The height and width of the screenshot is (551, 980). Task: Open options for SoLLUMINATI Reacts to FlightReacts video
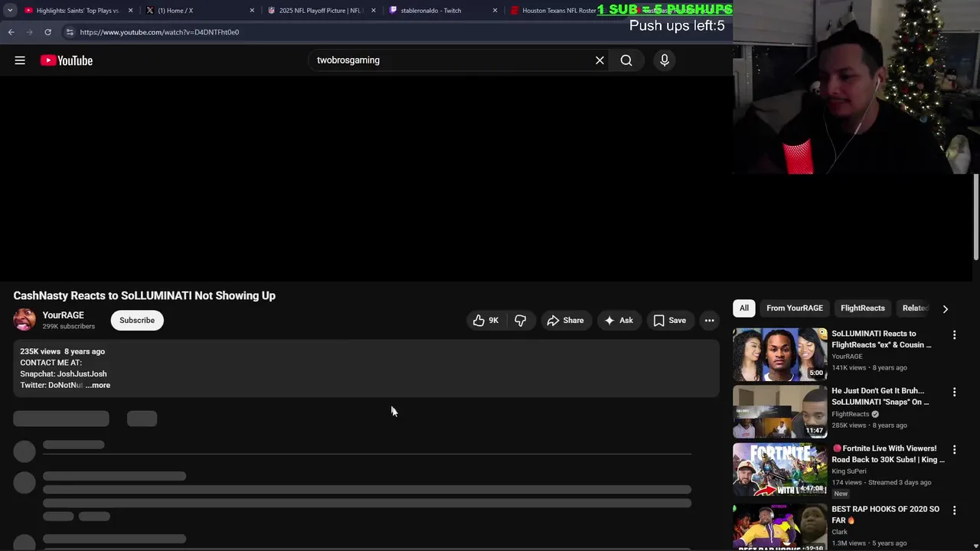point(954,335)
